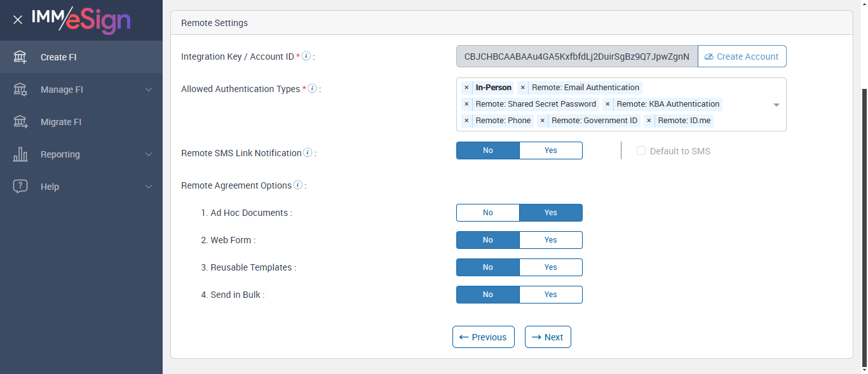Click the Create FI bank icon
Screen dimensions: 868x374
(x=20, y=57)
